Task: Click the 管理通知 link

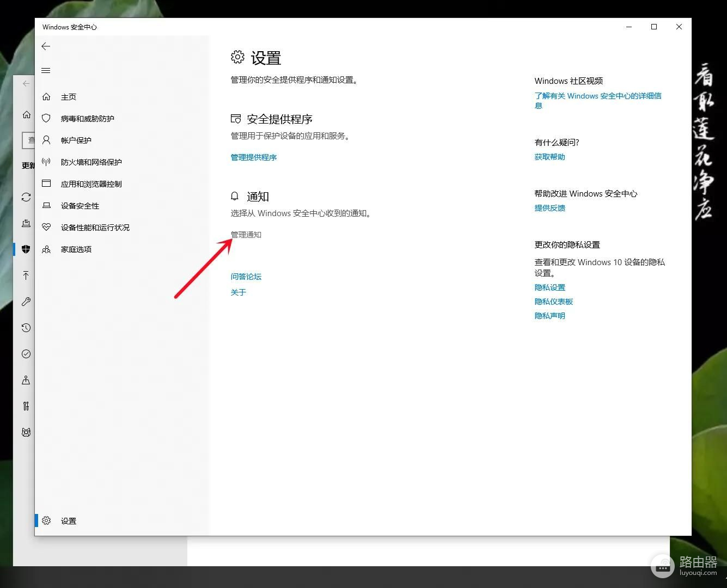Action: [246, 235]
